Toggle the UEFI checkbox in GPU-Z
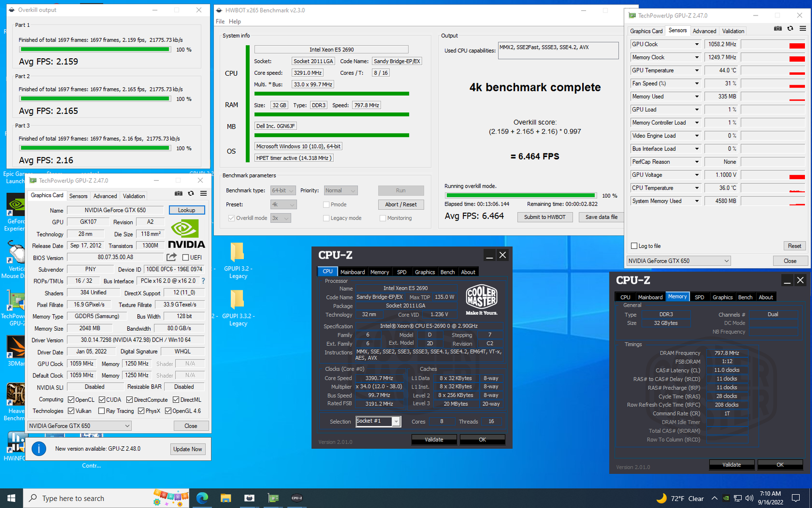812x508 pixels. pyautogui.click(x=186, y=257)
